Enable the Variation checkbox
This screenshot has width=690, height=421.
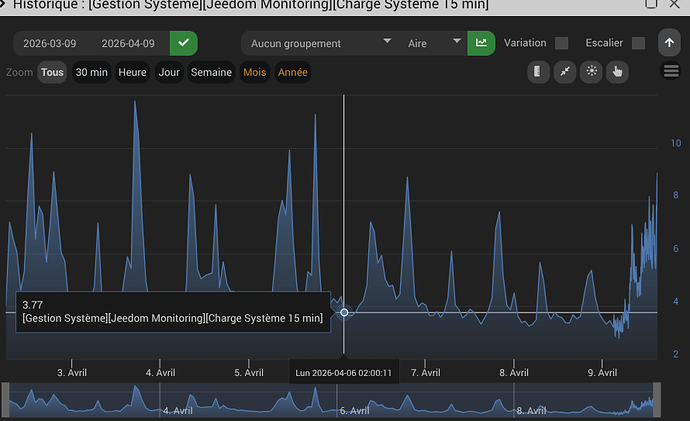(562, 43)
